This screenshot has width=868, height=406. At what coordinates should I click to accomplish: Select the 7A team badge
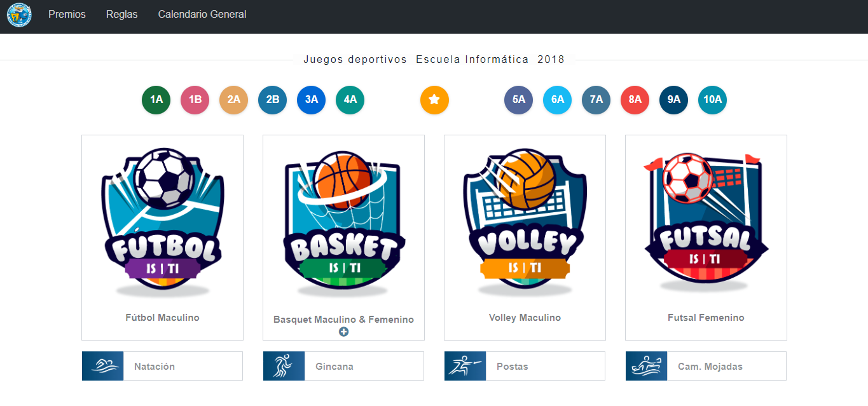pos(596,100)
